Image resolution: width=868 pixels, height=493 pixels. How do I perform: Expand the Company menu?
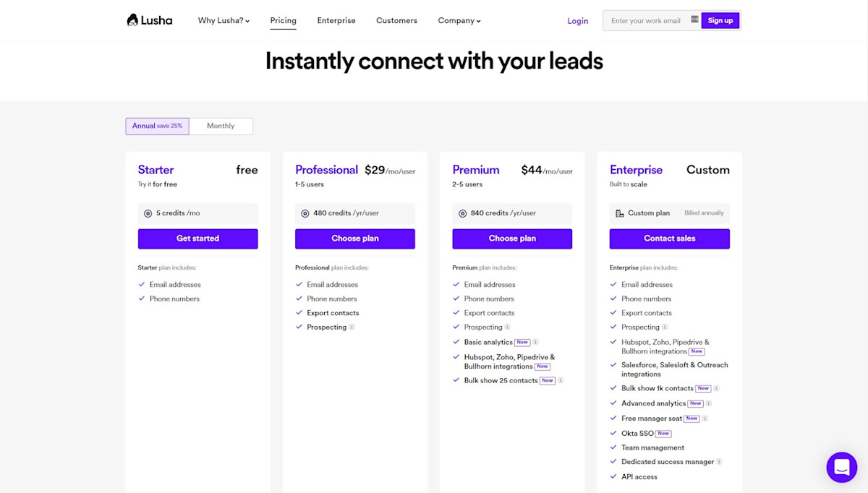(459, 20)
